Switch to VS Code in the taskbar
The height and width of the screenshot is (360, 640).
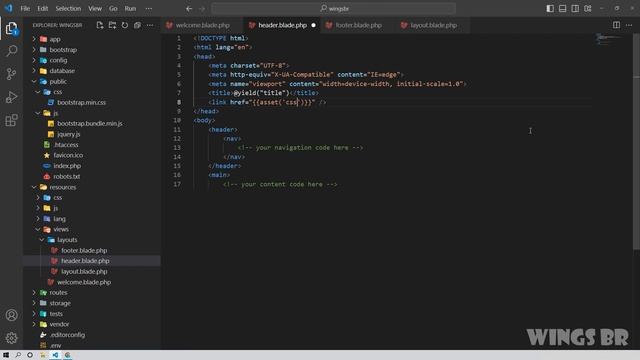[x=55, y=355]
